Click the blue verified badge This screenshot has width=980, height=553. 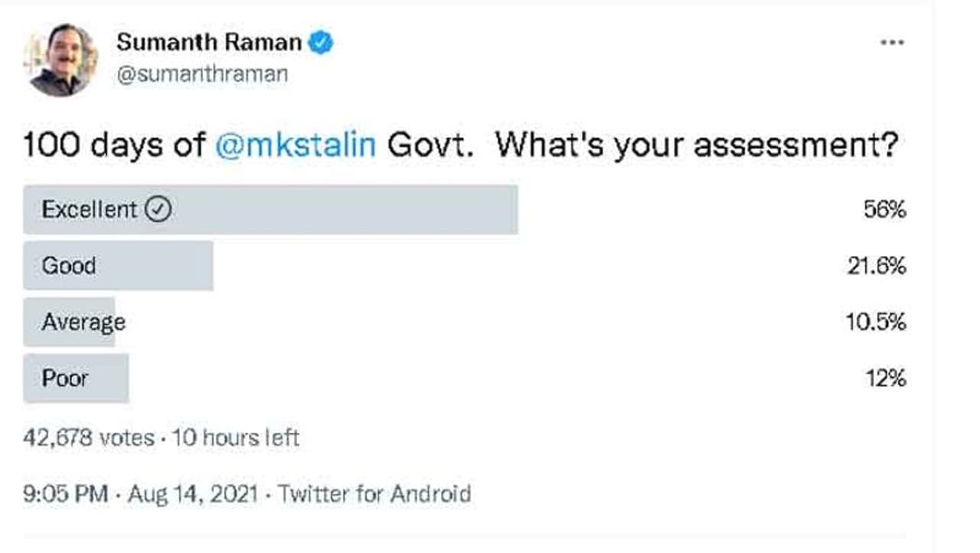(320, 43)
